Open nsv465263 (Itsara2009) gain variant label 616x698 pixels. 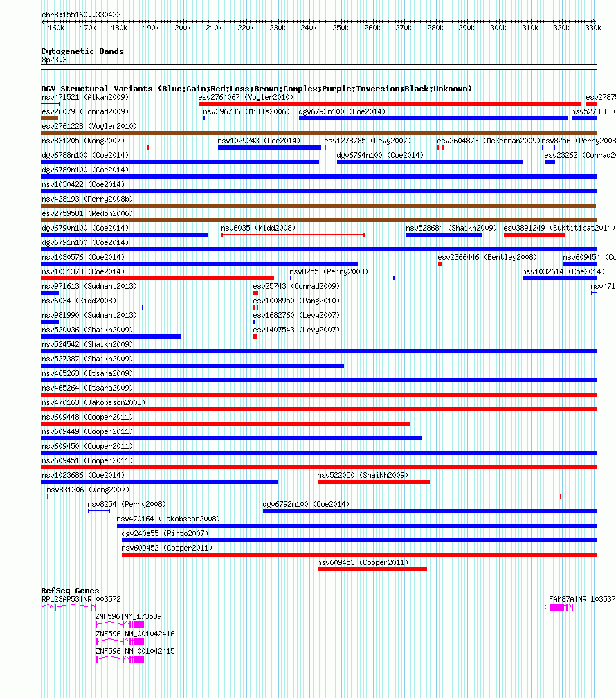tap(87, 373)
